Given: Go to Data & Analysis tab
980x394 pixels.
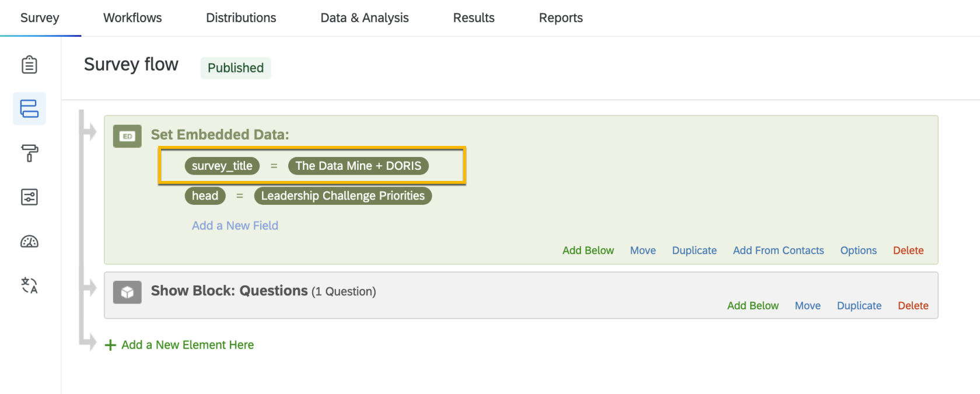Looking at the screenshot, I should click(365, 18).
